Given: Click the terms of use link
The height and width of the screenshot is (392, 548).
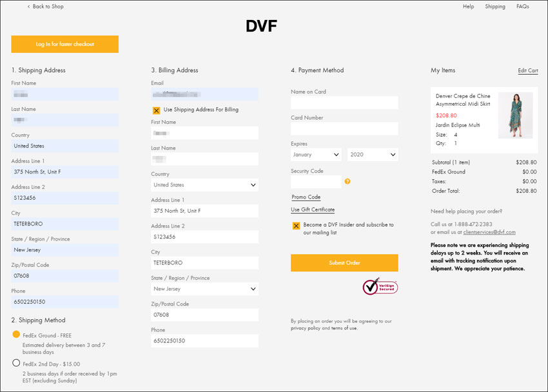Looking at the screenshot, I should 344,328.
